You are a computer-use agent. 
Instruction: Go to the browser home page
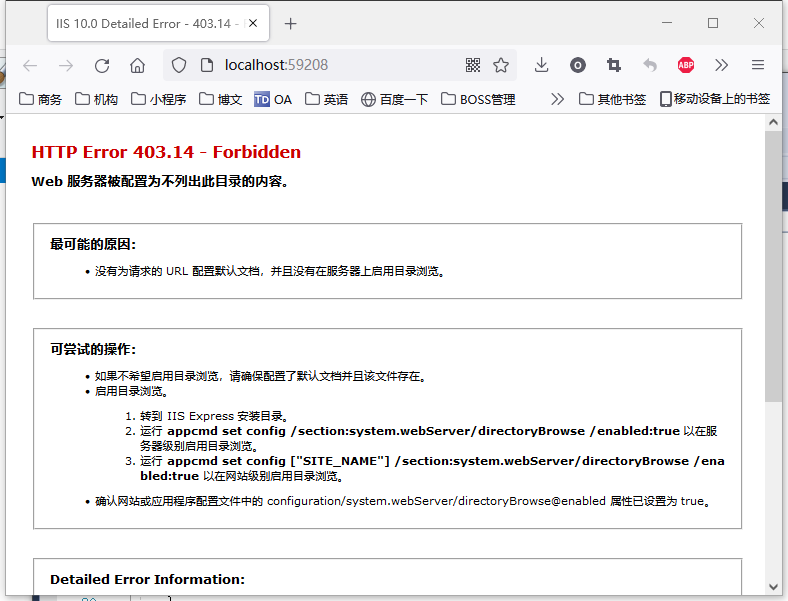(x=137, y=65)
